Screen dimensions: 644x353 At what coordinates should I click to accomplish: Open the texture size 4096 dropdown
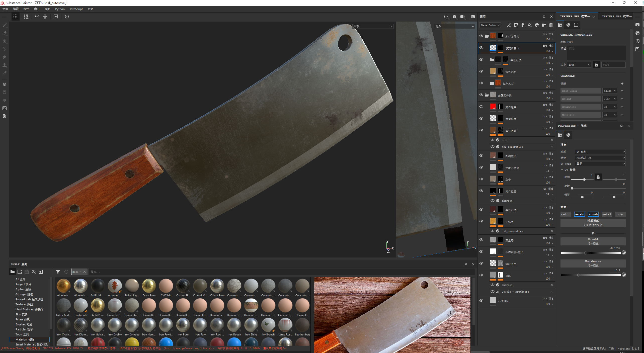tap(579, 65)
